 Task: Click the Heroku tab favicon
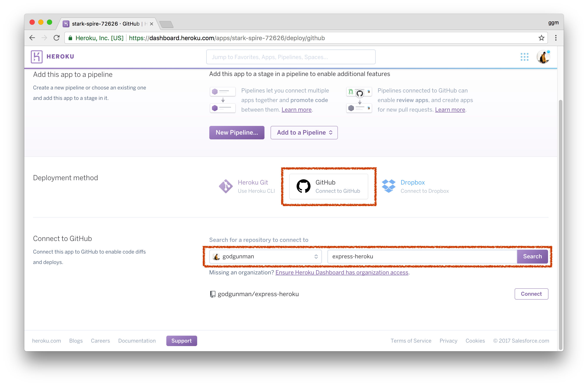[x=66, y=24]
